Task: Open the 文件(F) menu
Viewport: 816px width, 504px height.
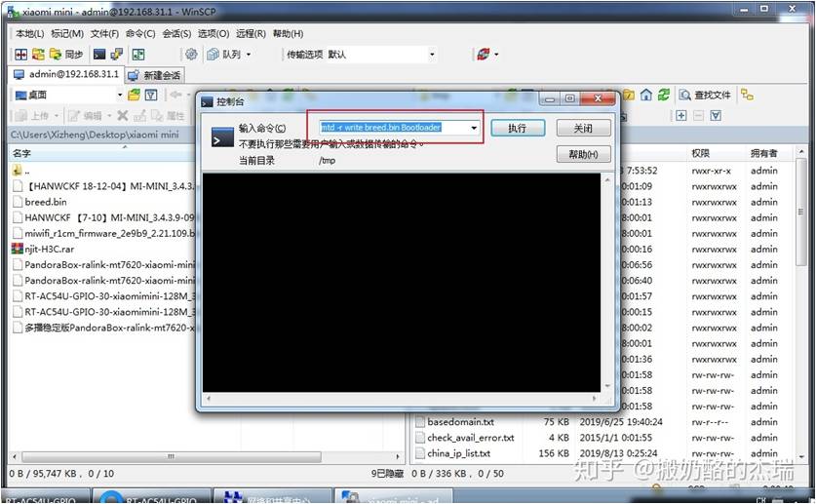Action: pos(104,34)
